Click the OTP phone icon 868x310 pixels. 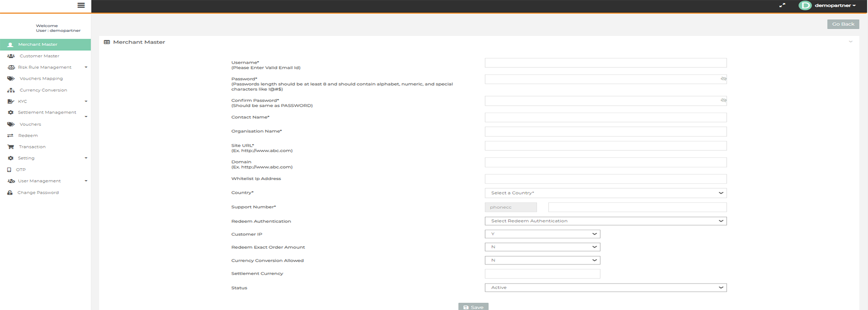(9, 170)
